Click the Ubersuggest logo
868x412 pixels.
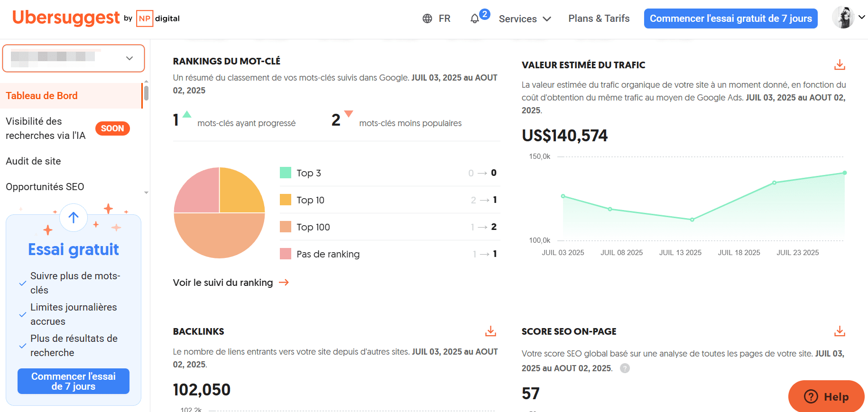click(x=65, y=18)
